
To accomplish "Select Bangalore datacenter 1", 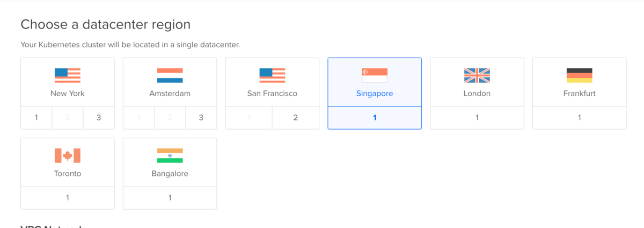I will [170, 198].
